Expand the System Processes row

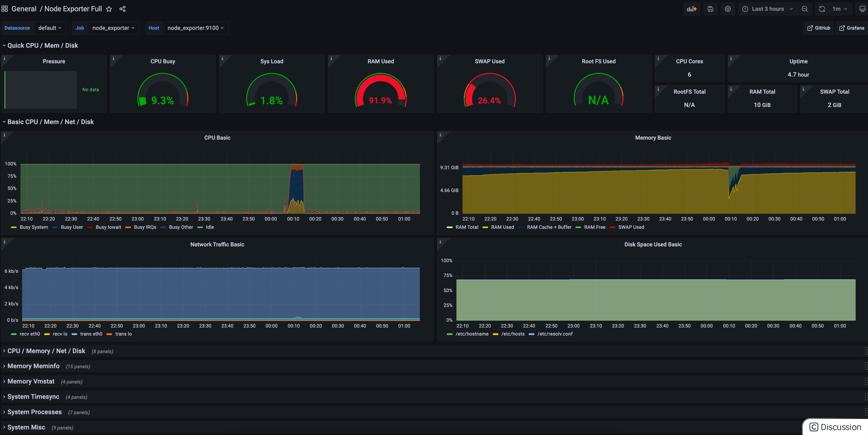coord(34,412)
